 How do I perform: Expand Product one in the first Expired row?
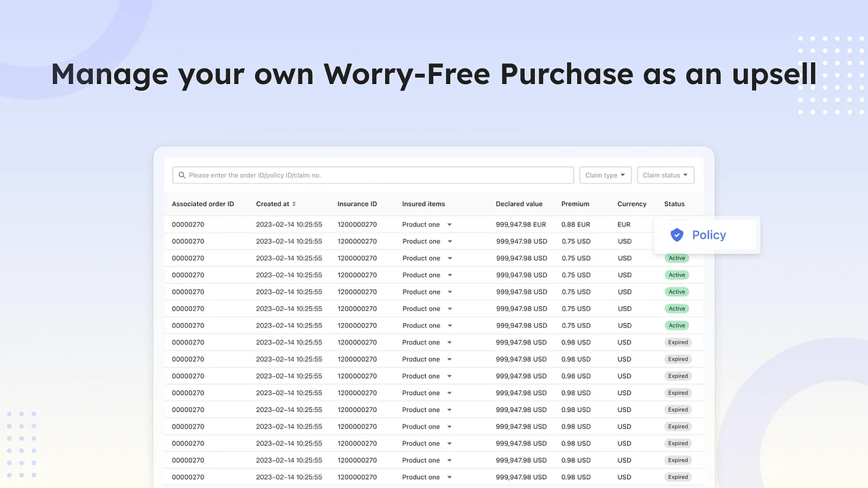tap(449, 342)
